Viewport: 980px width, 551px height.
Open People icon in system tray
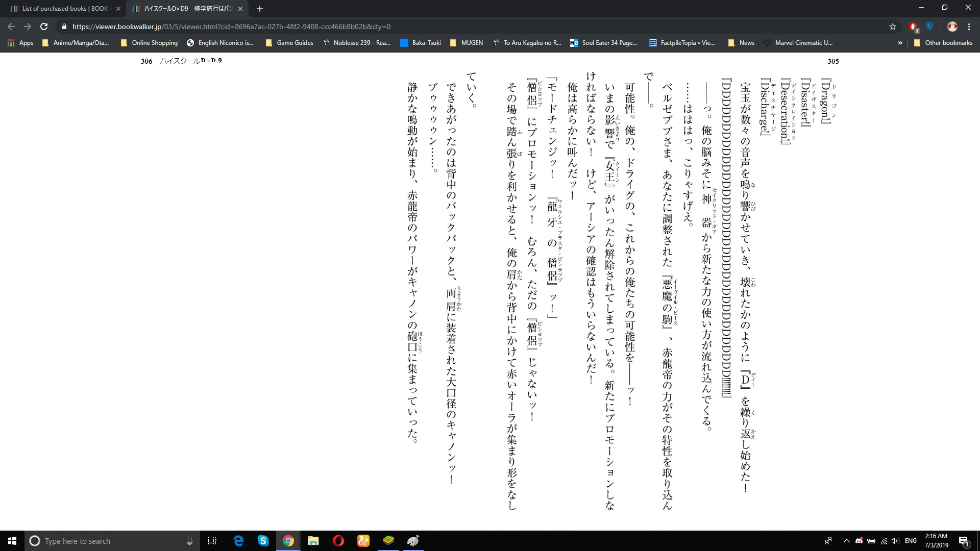coord(828,541)
